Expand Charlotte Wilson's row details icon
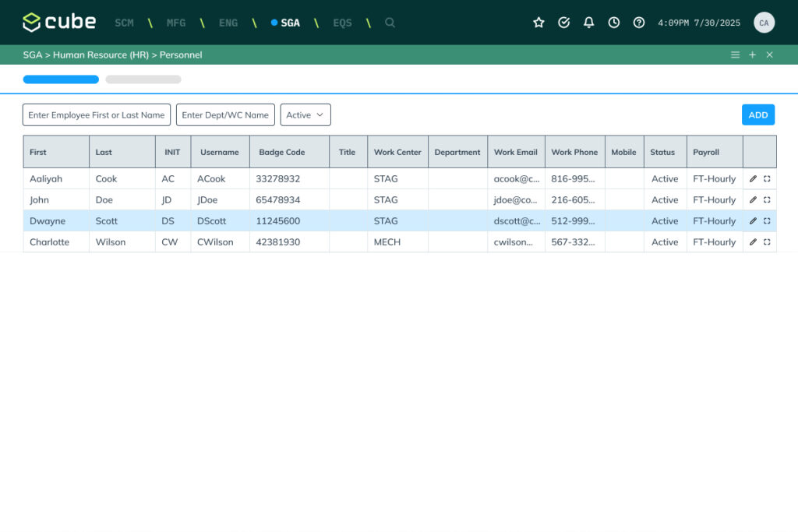798x532 pixels. [x=768, y=242]
